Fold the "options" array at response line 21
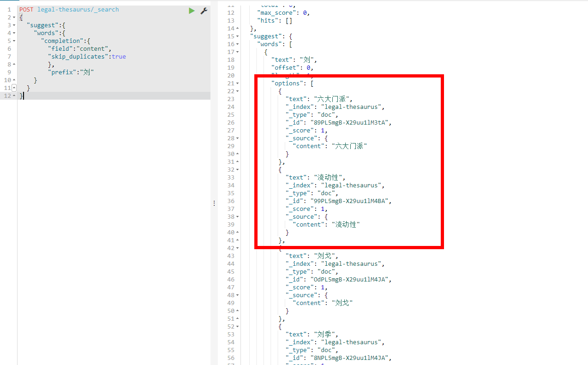 pyautogui.click(x=237, y=83)
